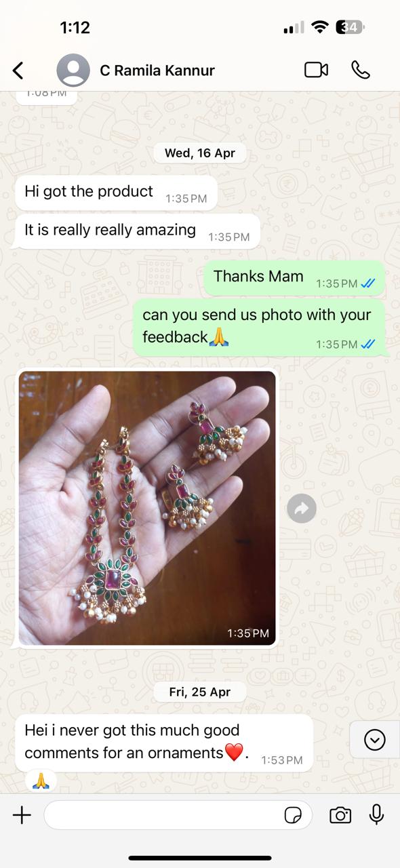Forward the jewelry photo using arrow icon
The width and height of the screenshot is (400, 868).
click(302, 508)
